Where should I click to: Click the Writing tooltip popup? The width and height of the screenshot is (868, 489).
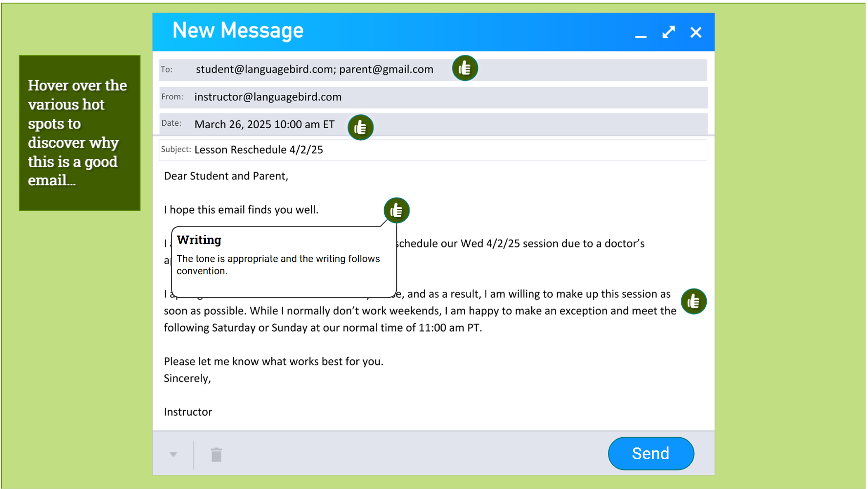[x=284, y=262]
